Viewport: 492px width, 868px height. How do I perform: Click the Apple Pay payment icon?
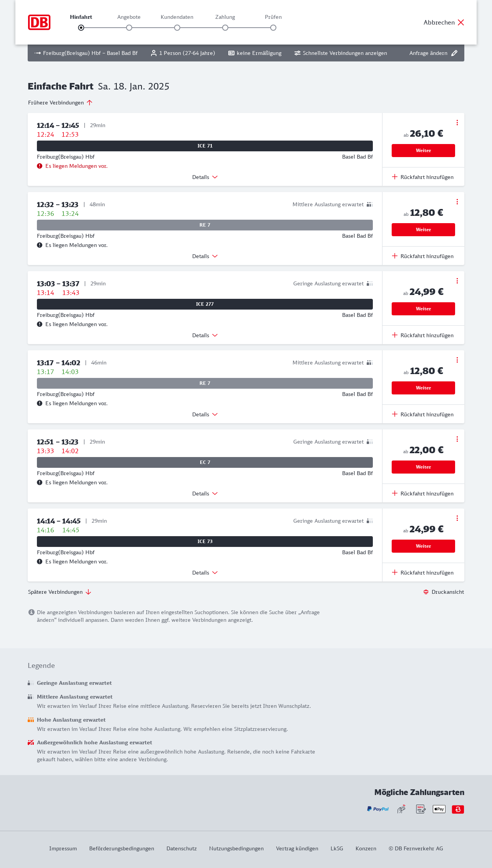[x=439, y=809]
